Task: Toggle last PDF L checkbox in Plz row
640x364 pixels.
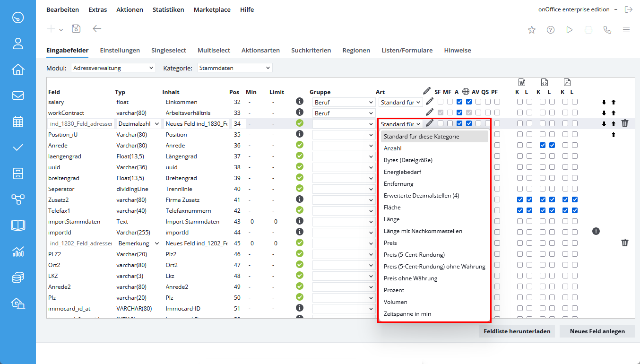Action: pyautogui.click(x=575, y=297)
